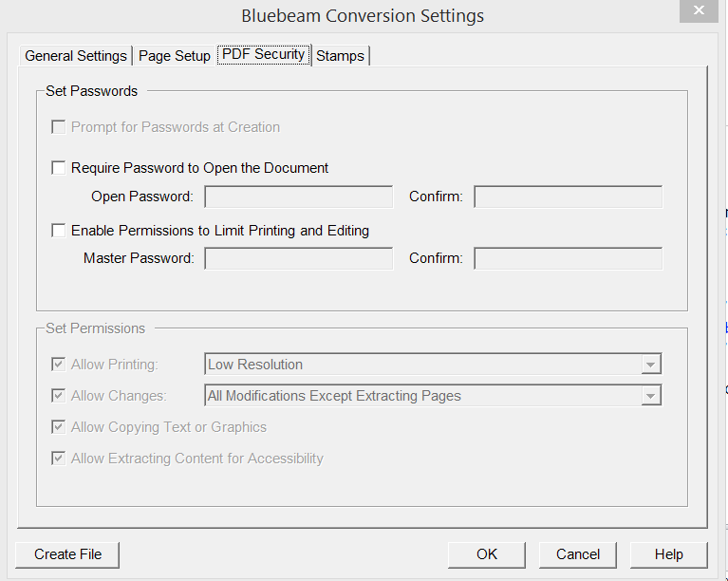Click the Open Password input field
The width and height of the screenshot is (728, 581).
coord(299,197)
